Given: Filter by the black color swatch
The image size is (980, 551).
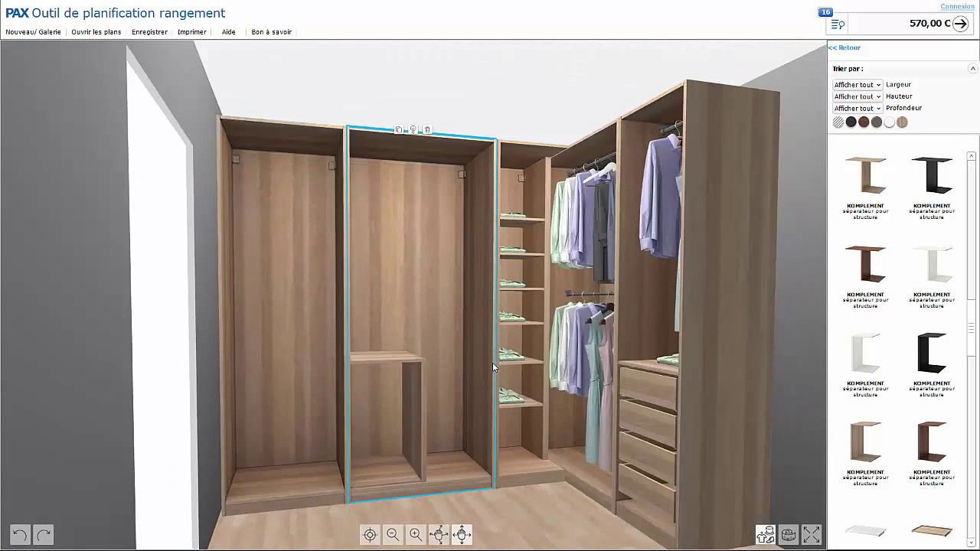Looking at the screenshot, I should [x=851, y=122].
